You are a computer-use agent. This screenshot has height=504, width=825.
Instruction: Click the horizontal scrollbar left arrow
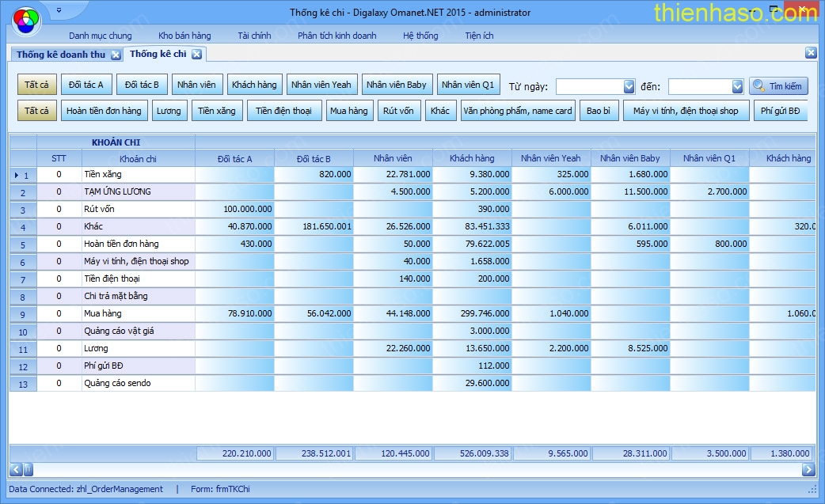pos(16,470)
